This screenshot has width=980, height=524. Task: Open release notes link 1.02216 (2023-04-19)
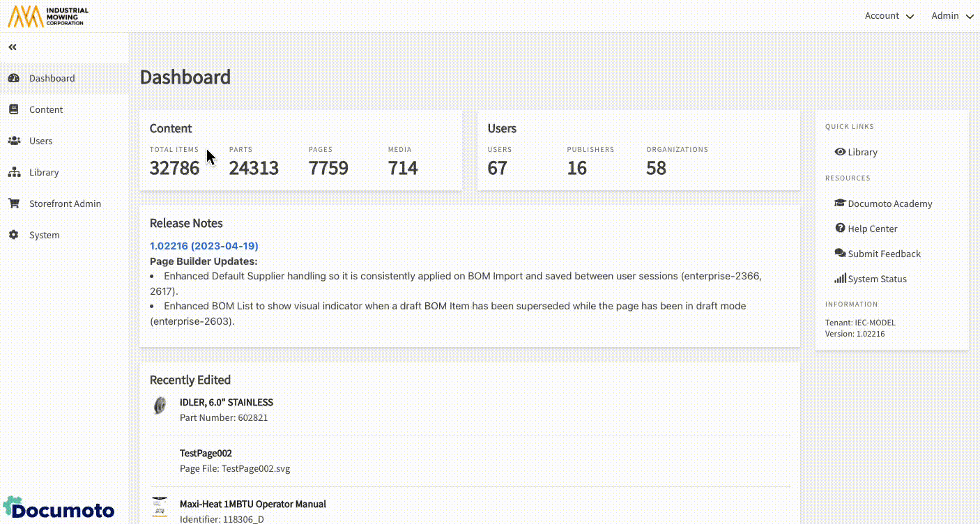(x=204, y=246)
